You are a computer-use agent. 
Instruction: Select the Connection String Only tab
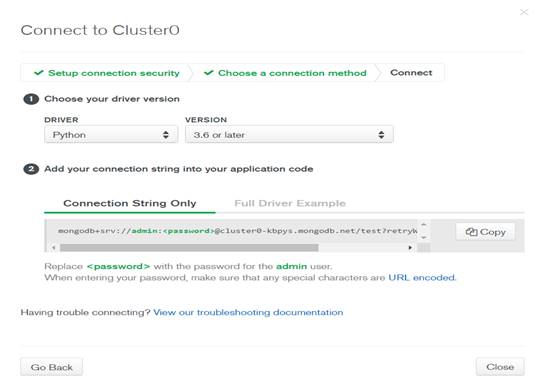130,203
